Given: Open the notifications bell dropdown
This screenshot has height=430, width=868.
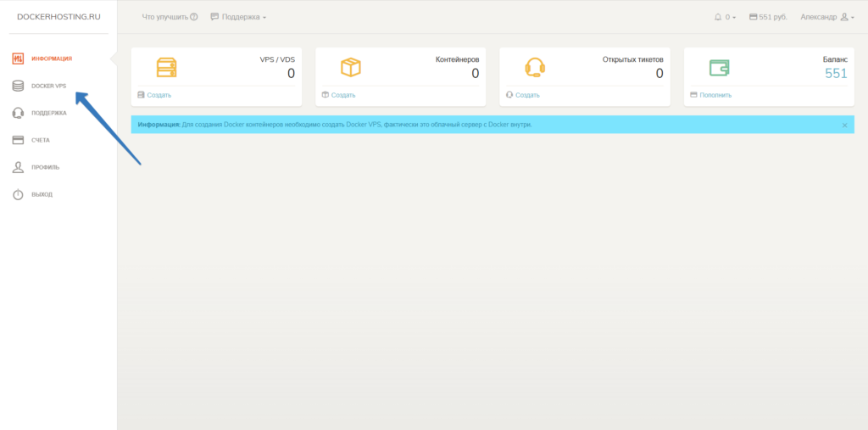Looking at the screenshot, I should click(x=725, y=17).
